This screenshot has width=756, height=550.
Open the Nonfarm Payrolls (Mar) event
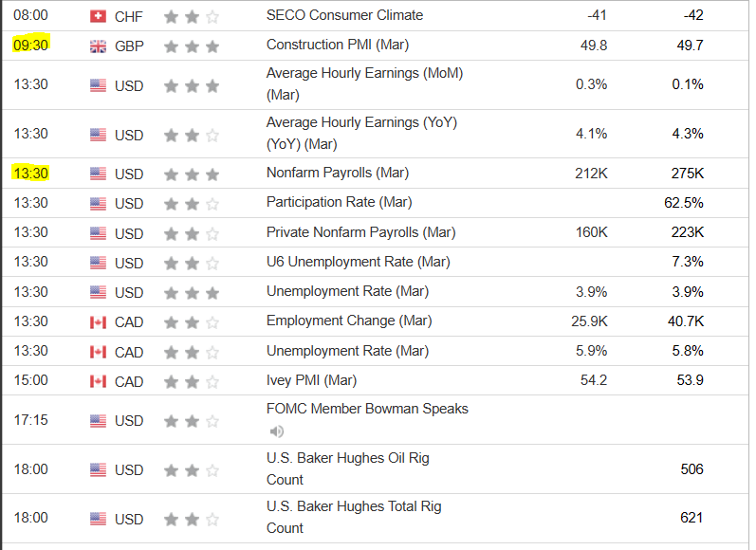click(x=337, y=174)
